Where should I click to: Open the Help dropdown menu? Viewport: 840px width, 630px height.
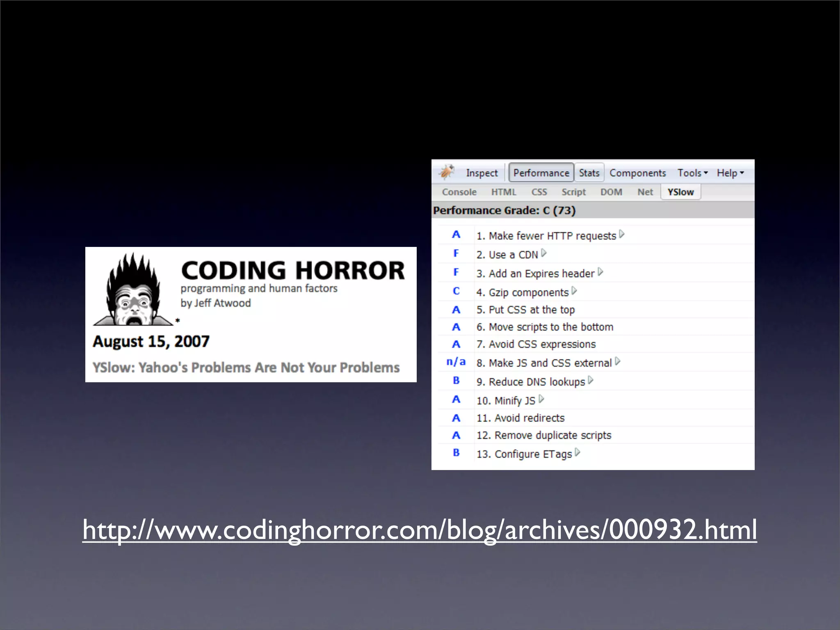pos(730,173)
